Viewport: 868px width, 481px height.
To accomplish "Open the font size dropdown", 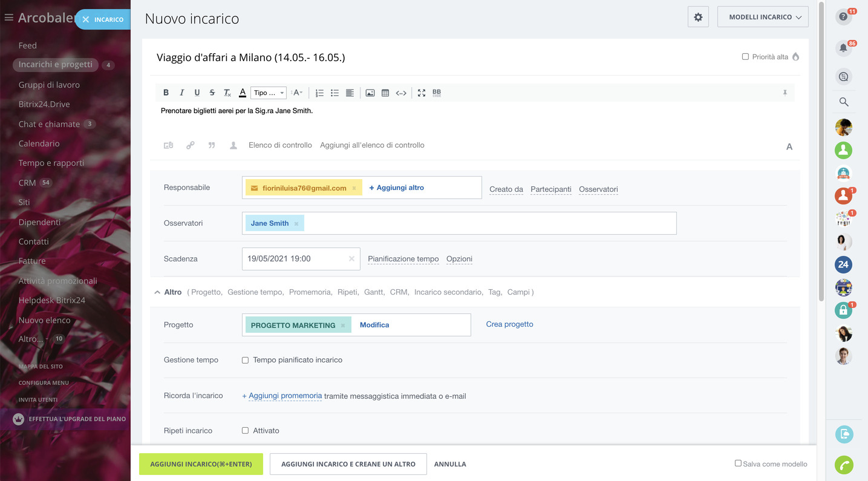I will coord(297,93).
